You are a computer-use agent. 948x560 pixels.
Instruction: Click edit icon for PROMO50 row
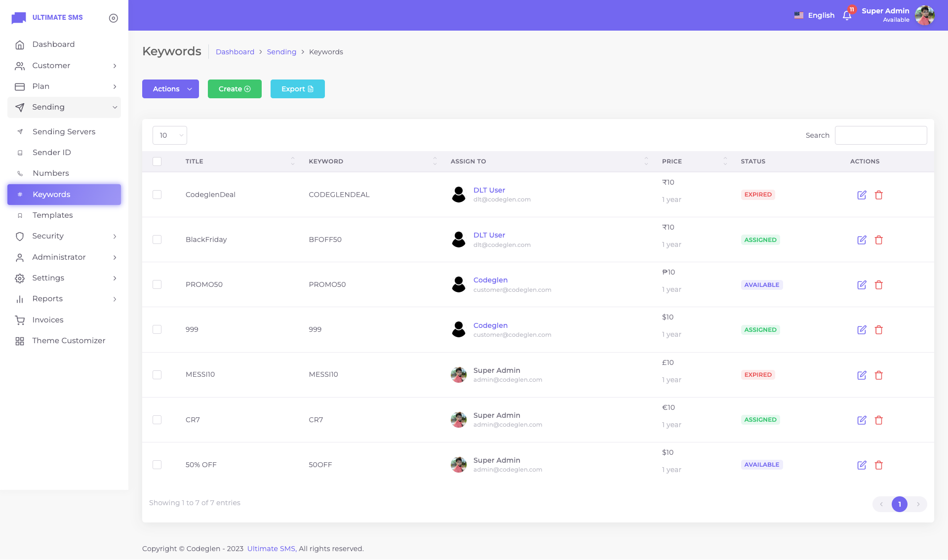(862, 285)
